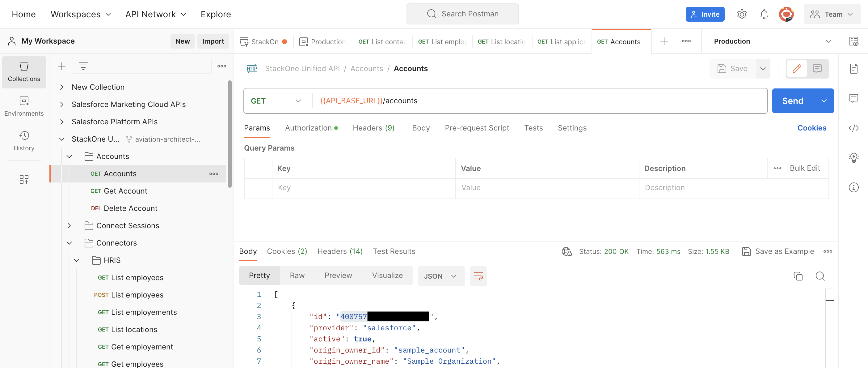Open the lightbulb related requests icon
The image size is (868, 368).
(853, 157)
